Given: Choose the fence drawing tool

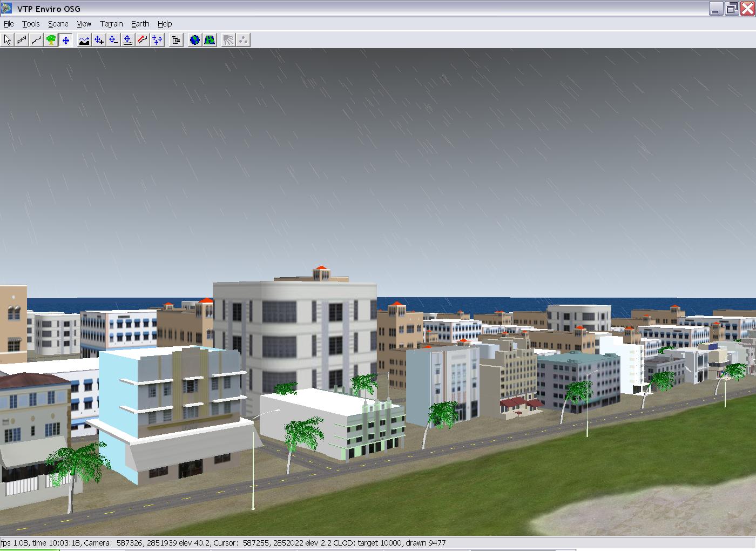Looking at the screenshot, I should [22, 40].
